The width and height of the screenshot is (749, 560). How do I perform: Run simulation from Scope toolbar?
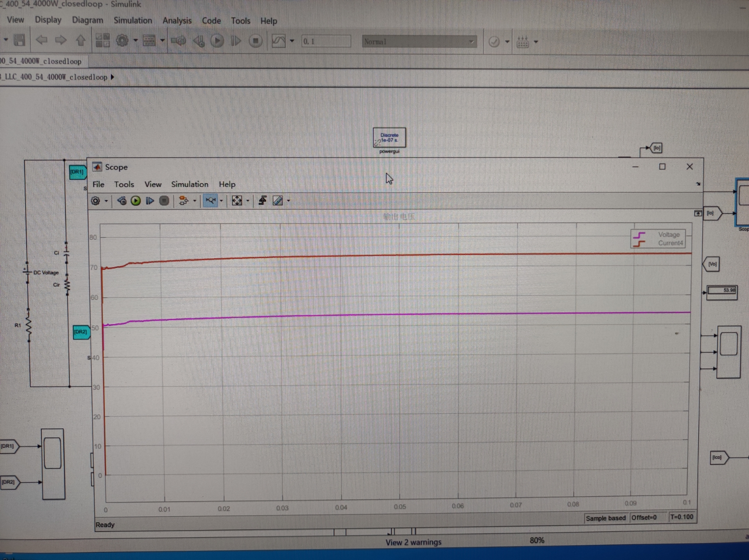(136, 201)
